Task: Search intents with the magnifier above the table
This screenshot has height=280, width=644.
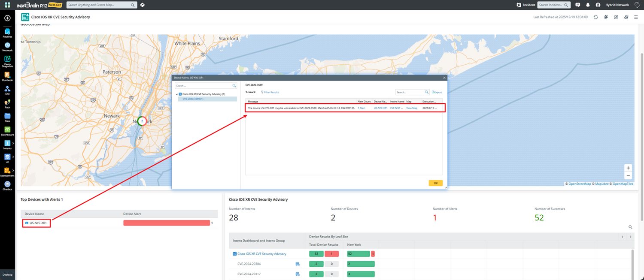Action: point(630,227)
